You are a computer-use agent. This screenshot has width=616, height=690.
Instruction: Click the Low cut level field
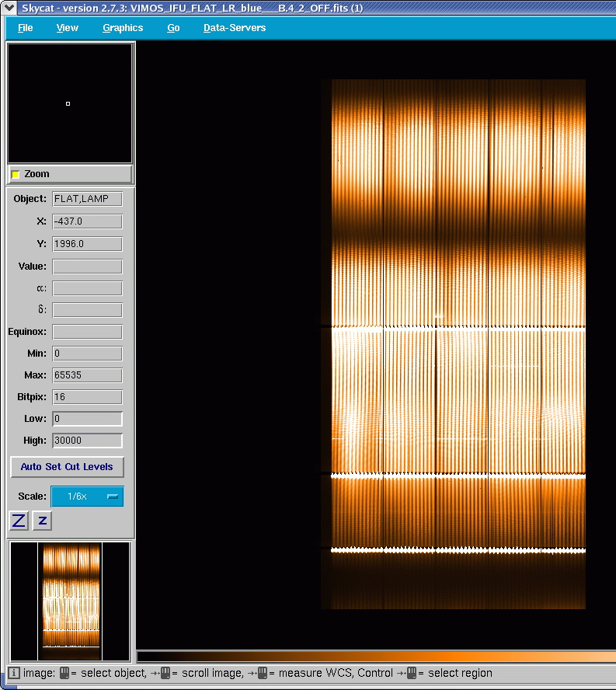point(87,419)
